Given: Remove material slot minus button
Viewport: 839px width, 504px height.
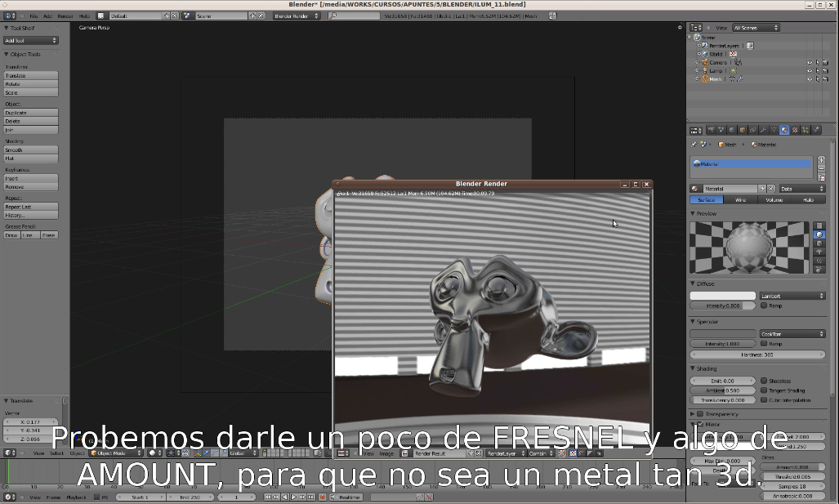Looking at the screenshot, I should pyautogui.click(x=822, y=169).
